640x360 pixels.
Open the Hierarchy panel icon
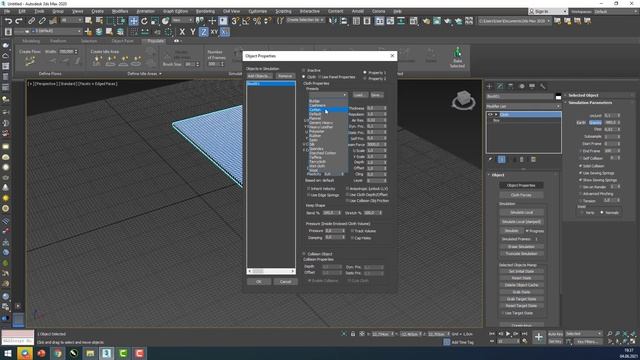tap(511, 86)
